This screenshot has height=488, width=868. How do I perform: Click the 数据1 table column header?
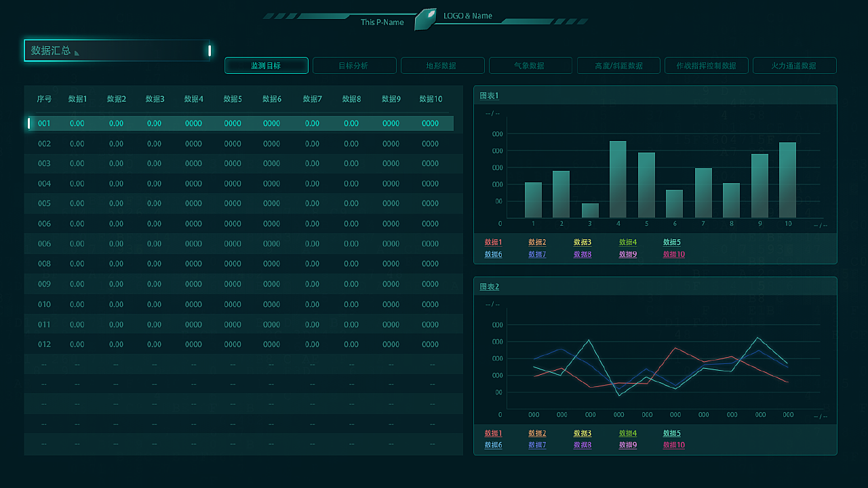point(77,99)
